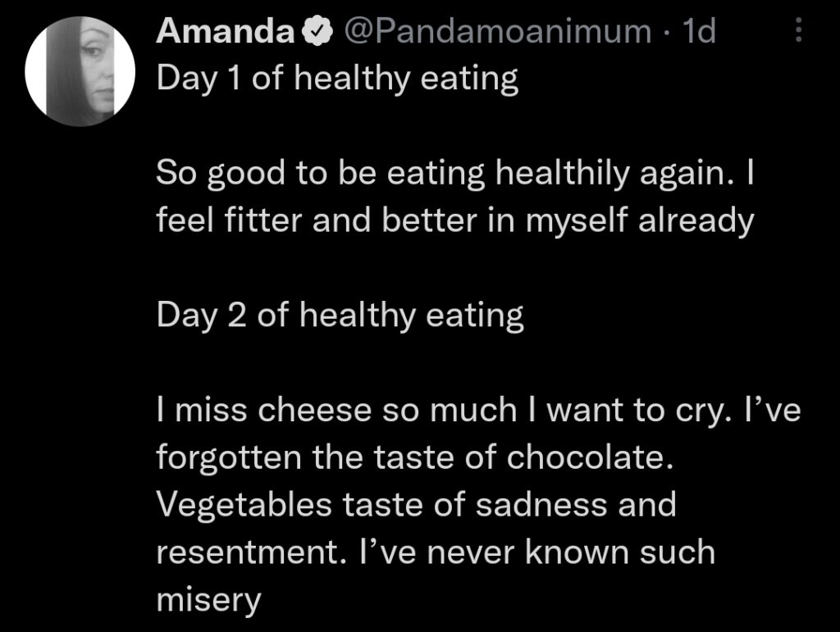Click the blue verified badge next to Amanda
The width and height of the screenshot is (840, 632).
(317, 32)
